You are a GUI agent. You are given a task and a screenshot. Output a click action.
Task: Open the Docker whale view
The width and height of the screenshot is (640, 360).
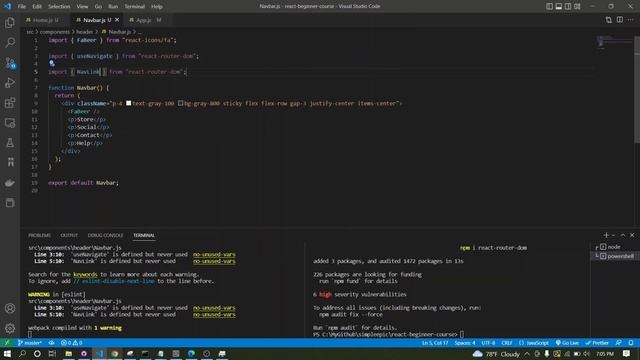tap(10, 182)
